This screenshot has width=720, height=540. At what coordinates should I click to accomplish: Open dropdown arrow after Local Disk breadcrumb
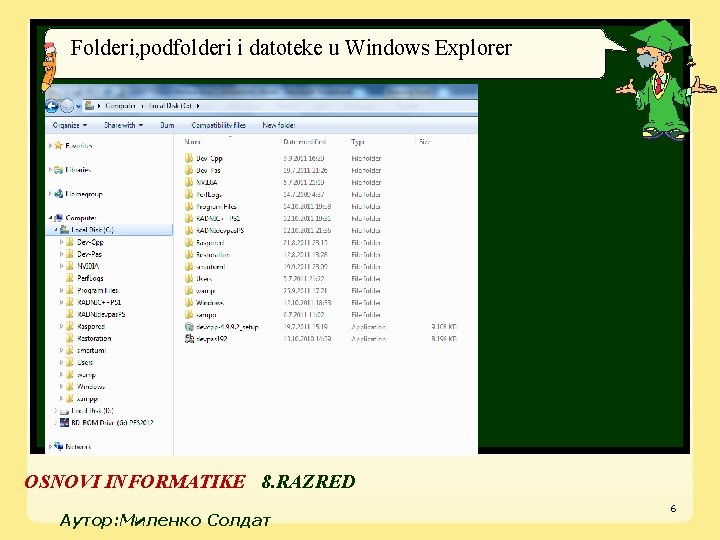(x=198, y=106)
